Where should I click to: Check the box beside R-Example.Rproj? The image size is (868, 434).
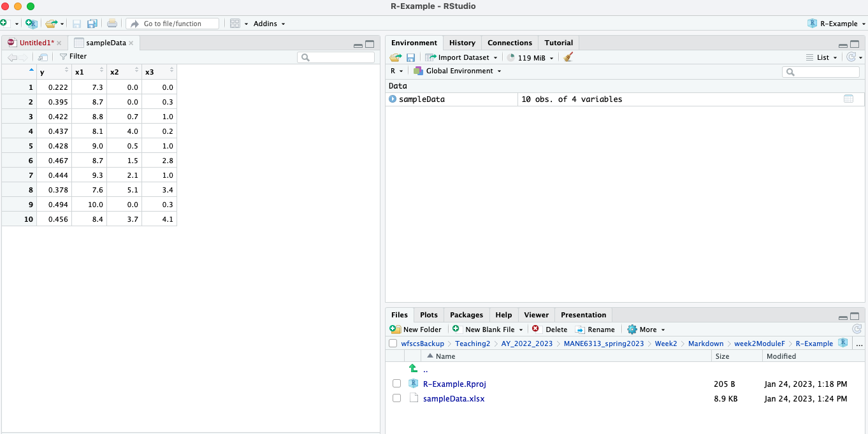pyautogui.click(x=397, y=383)
